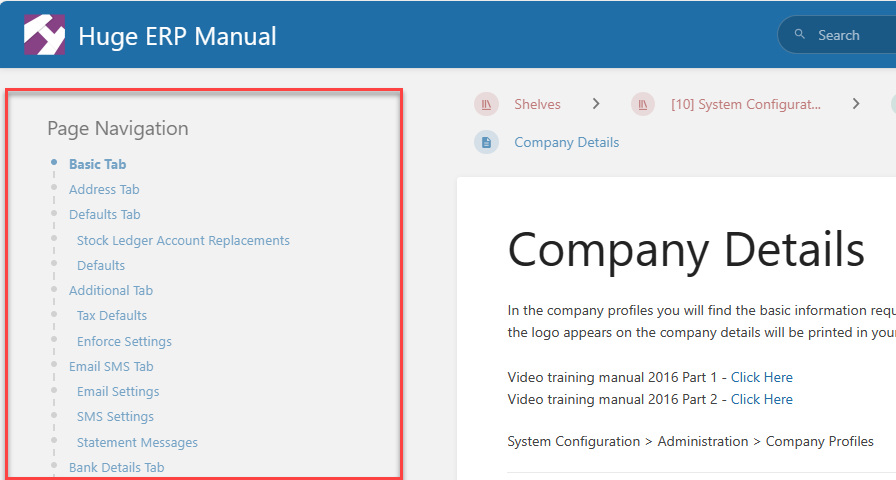Open the Company Details breadcrumb link
The width and height of the screenshot is (896, 480).
(x=566, y=143)
